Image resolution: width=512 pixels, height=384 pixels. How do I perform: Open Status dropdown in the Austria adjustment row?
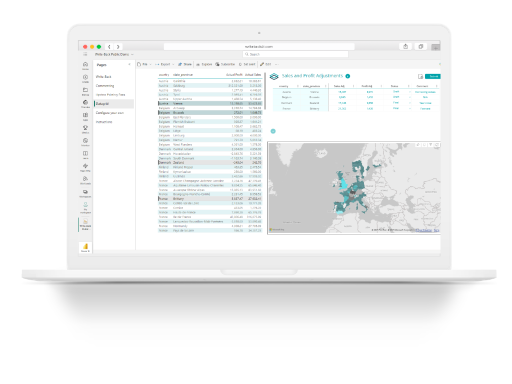pyautogui.click(x=410, y=92)
